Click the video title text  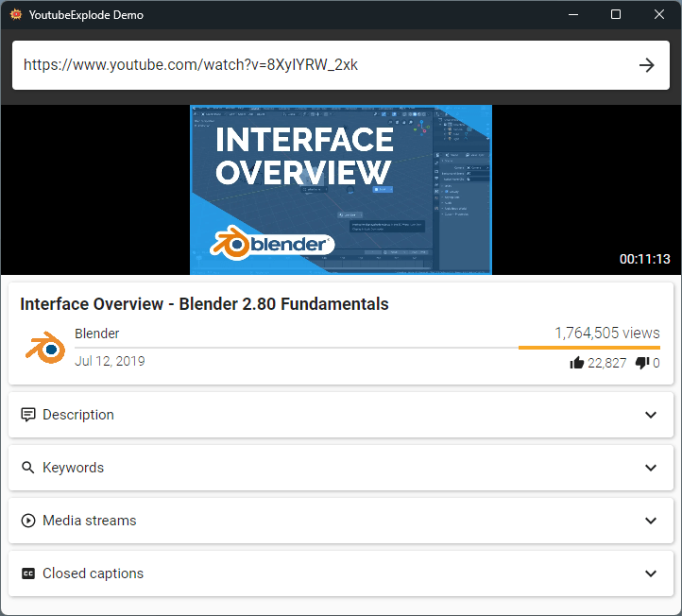pyautogui.click(x=204, y=304)
